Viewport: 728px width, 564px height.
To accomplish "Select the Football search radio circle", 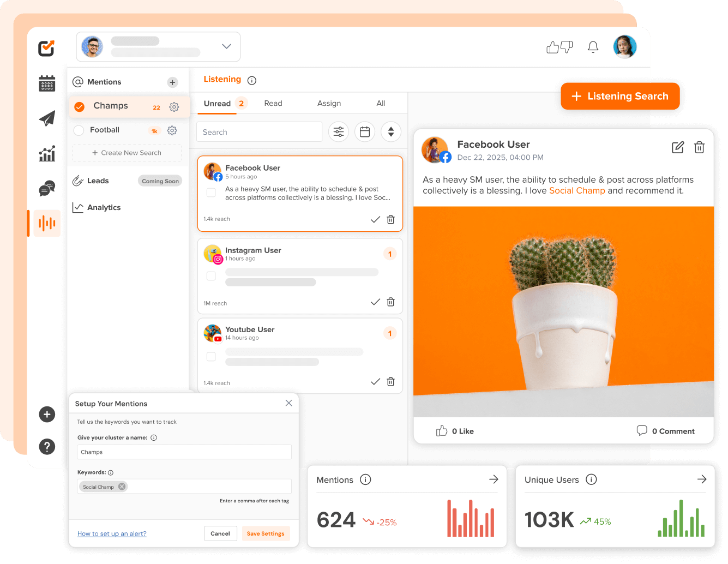I will [x=79, y=130].
